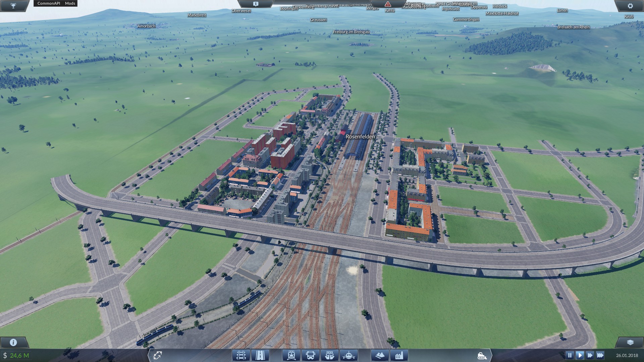Viewport: 644px width, 362px height.
Task: Open the red warning alert notification
Action: point(388,4)
